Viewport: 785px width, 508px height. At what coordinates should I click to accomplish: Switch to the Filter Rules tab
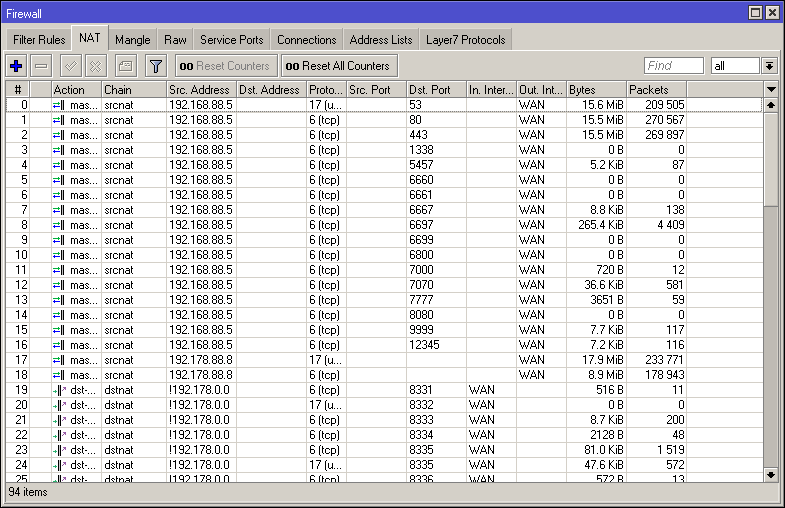click(x=40, y=40)
